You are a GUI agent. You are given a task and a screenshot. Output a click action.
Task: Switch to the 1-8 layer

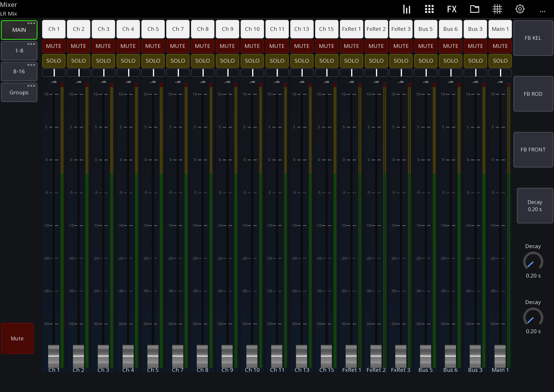coord(19,51)
